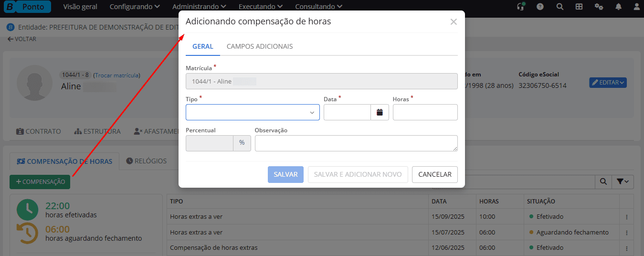
Task: Click the 1044/1 - 8 matrícula badge
Action: point(75,75)
